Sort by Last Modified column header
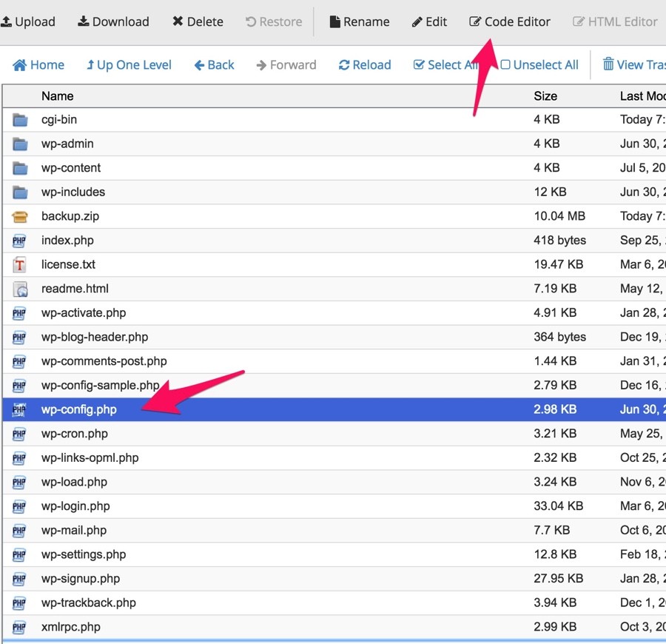The width and height of the screenshot is (666, 644). pos(642,96)
